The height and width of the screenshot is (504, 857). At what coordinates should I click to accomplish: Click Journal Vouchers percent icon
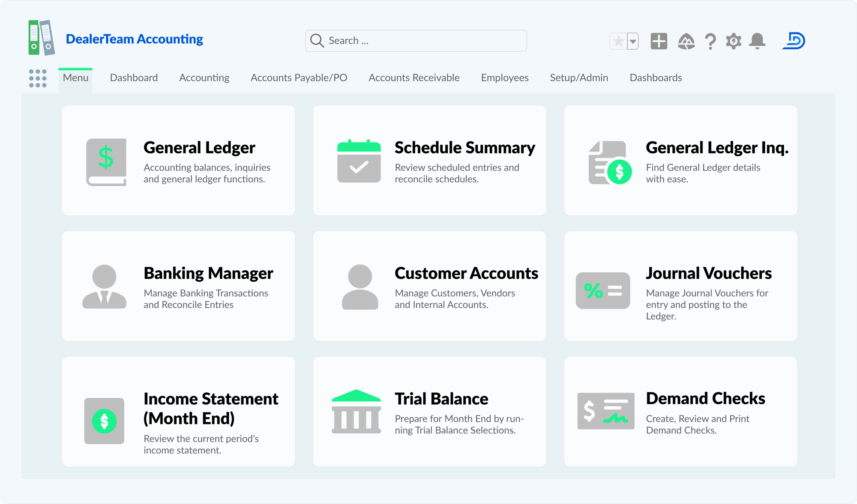click(x=603, y=291)
